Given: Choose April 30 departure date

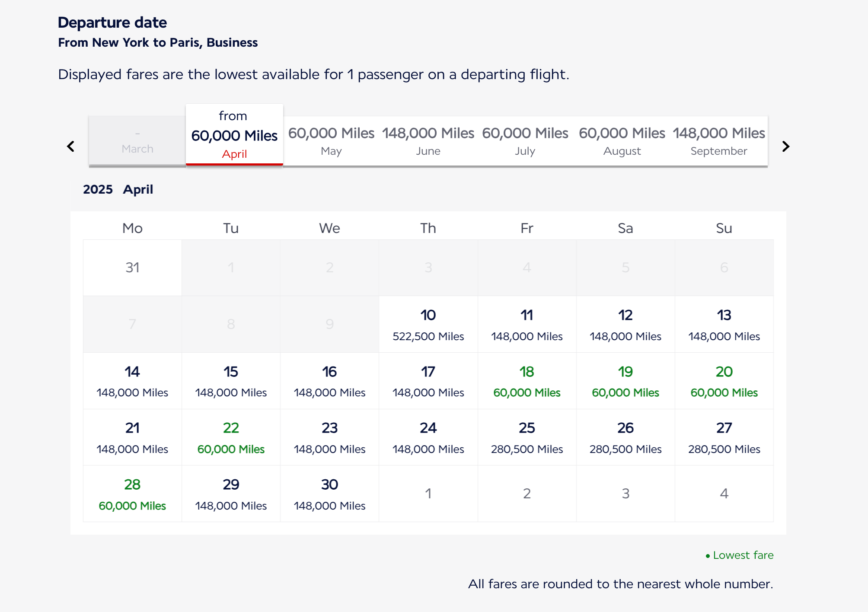Looking at the screenshot, I should pos(329,494).
